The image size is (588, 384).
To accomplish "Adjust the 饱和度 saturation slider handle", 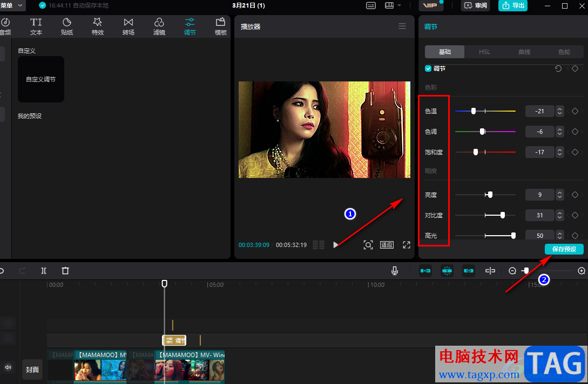I will point(476,152).
